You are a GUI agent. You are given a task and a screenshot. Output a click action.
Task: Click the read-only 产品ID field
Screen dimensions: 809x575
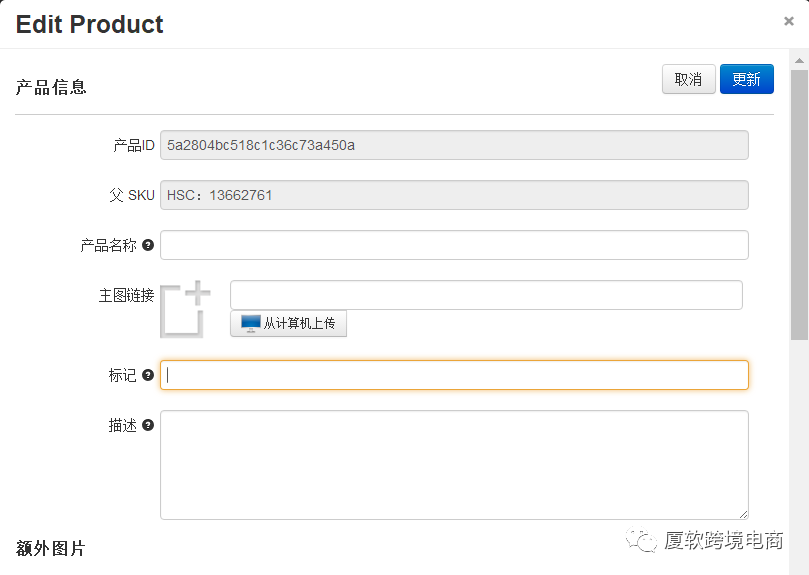454,145
